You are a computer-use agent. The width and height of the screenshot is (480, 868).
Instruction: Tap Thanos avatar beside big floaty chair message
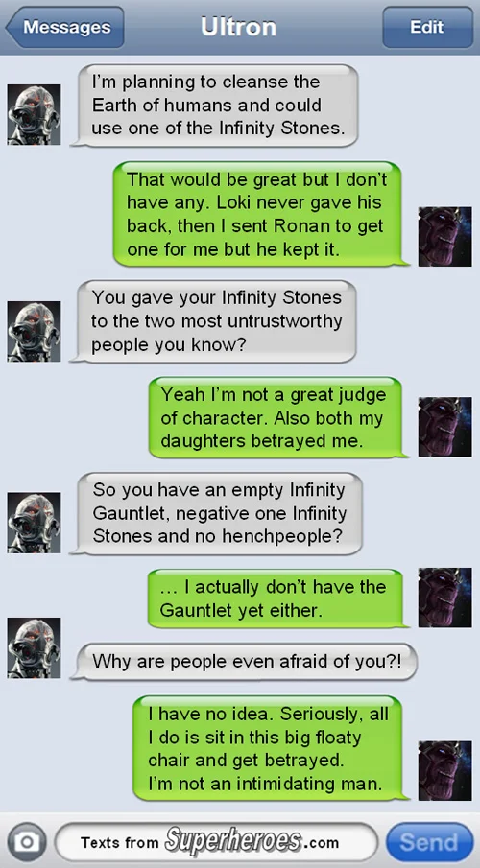click(444, 770)
